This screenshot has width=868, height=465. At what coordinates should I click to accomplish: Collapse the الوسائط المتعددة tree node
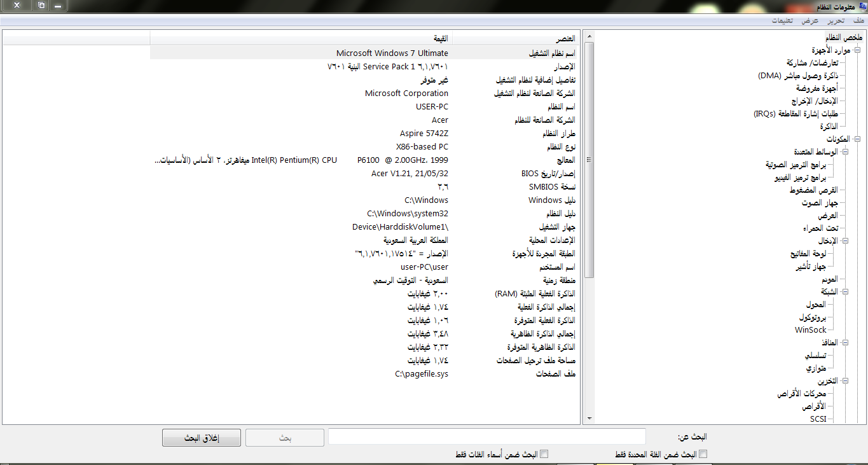pos(844,151)
